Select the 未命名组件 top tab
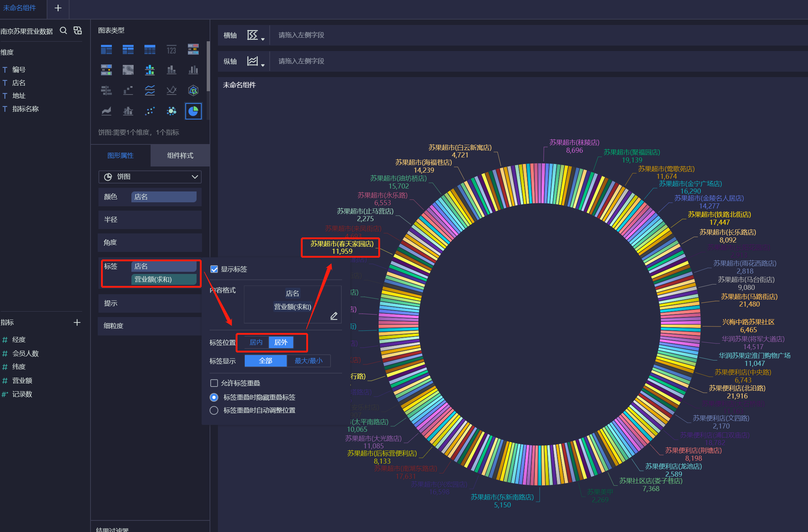This screenshot has width=808, height=532. click(20, 8)
